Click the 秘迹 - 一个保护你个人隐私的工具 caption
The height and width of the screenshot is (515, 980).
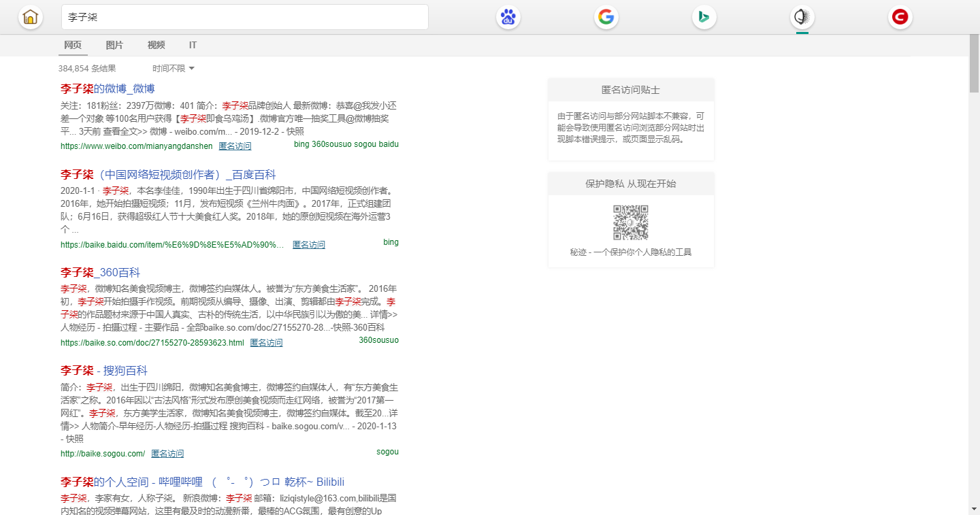click(x=631, y=252)
